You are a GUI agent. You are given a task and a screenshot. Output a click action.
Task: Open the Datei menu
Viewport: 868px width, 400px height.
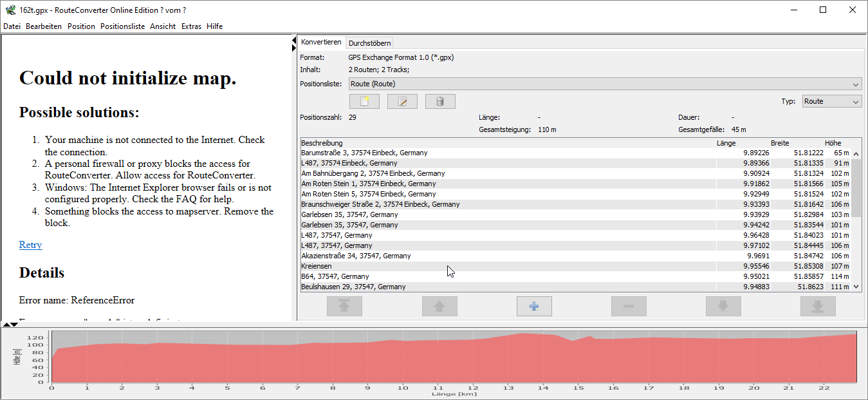coord(12,26)
